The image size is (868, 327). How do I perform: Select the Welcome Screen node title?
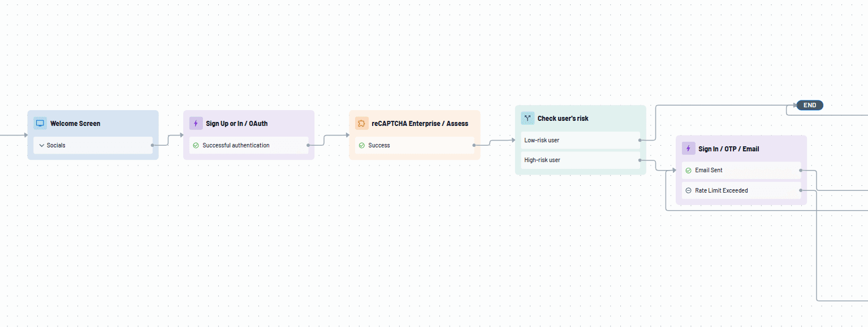[x=75, y=123]
